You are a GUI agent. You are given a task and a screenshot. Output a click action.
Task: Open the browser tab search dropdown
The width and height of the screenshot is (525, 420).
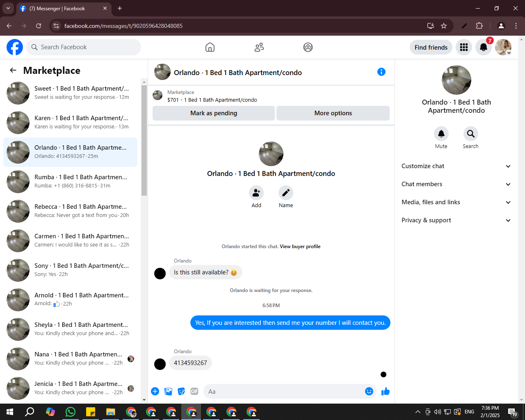coord(8,8)
